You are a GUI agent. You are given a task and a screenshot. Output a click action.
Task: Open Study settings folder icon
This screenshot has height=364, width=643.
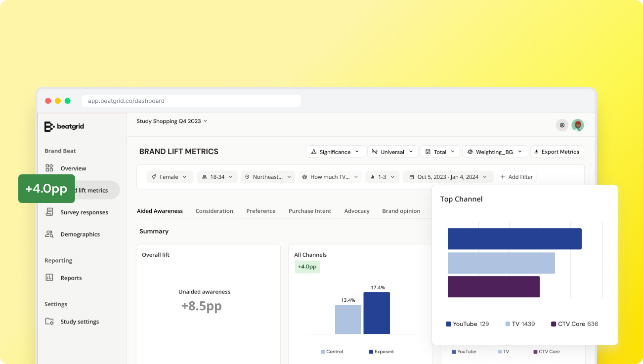[49, 322]
